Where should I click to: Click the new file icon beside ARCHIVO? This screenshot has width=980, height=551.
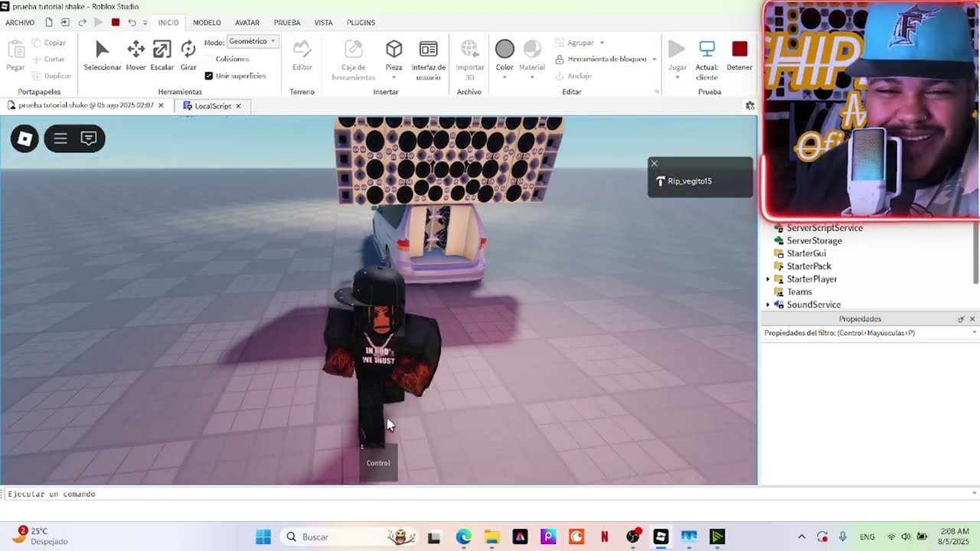coord(49,22)
